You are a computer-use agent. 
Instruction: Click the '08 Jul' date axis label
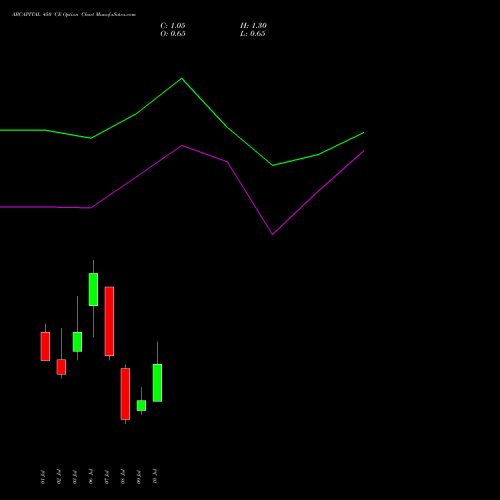pos(123,477)
